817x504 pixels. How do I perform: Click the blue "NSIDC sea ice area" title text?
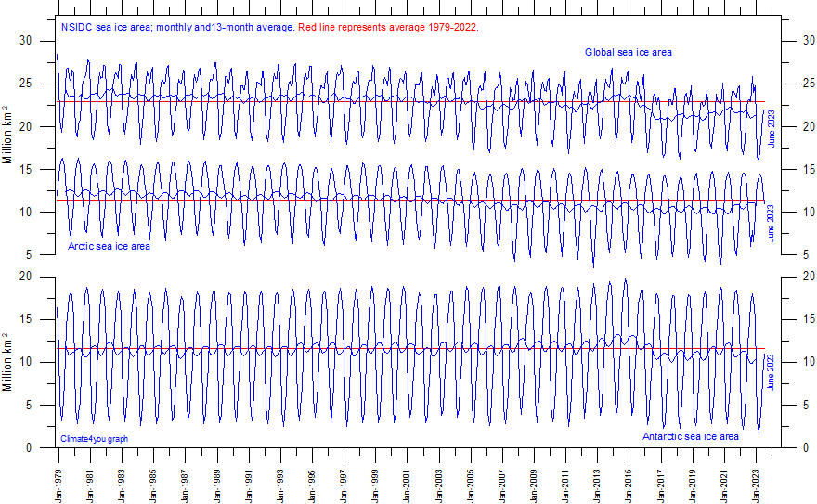(x=178, y=28)
